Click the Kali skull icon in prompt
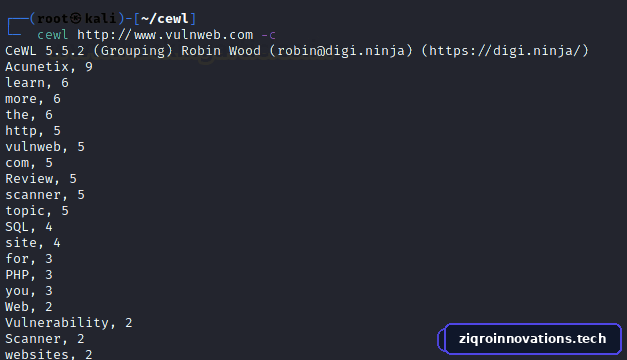Screen dimensions: 627x360 pyautogui.click(x=76, y=18)
